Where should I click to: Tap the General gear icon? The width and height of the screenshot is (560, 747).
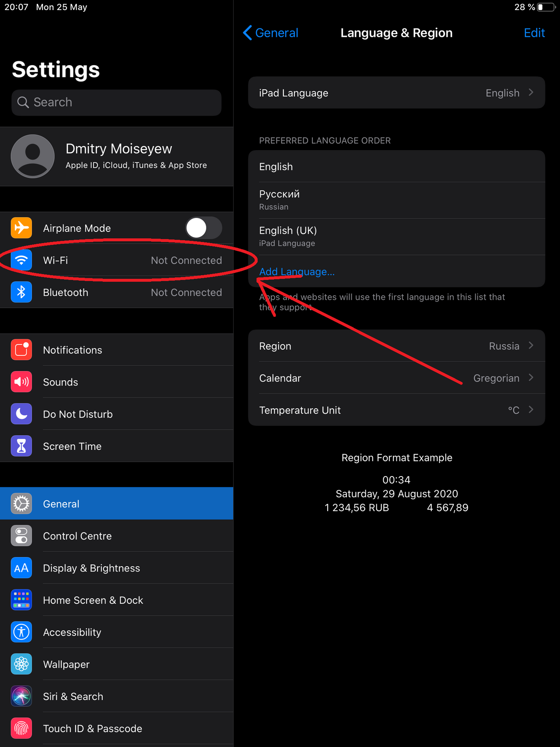point(21,504)
